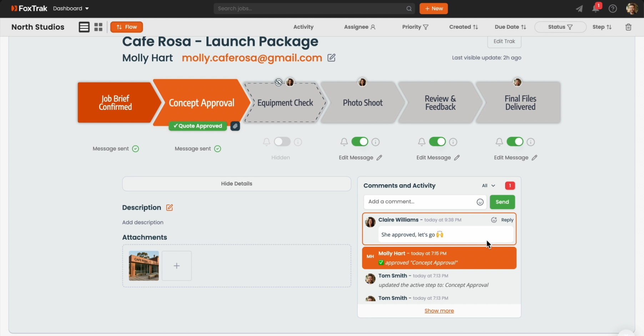Edit Message for Final Files Delivered
The width and height of the screenshot is (644, 336).
515,158
